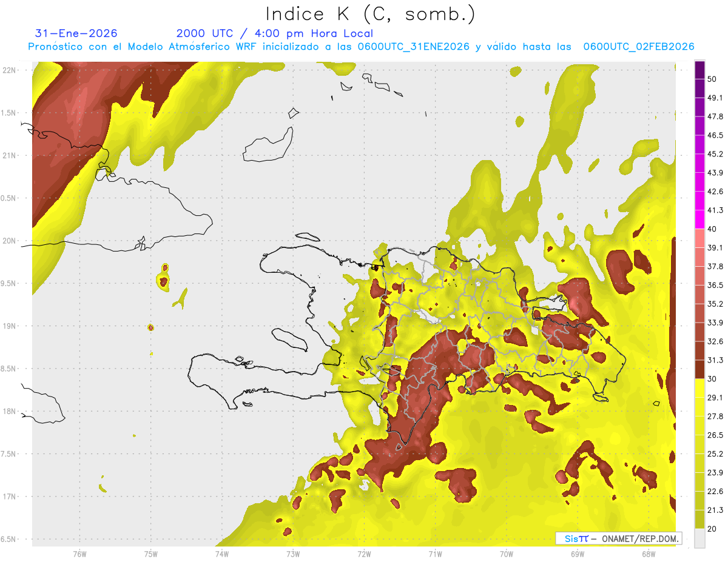Click the '32.6' colorbar label
Viewport: 728px width, 562px height.
(715, 341)
